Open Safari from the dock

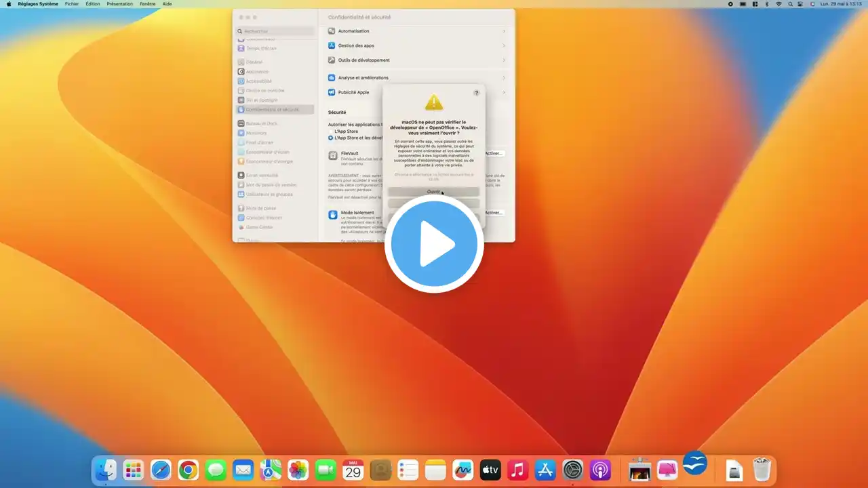[x=161, y=469]
